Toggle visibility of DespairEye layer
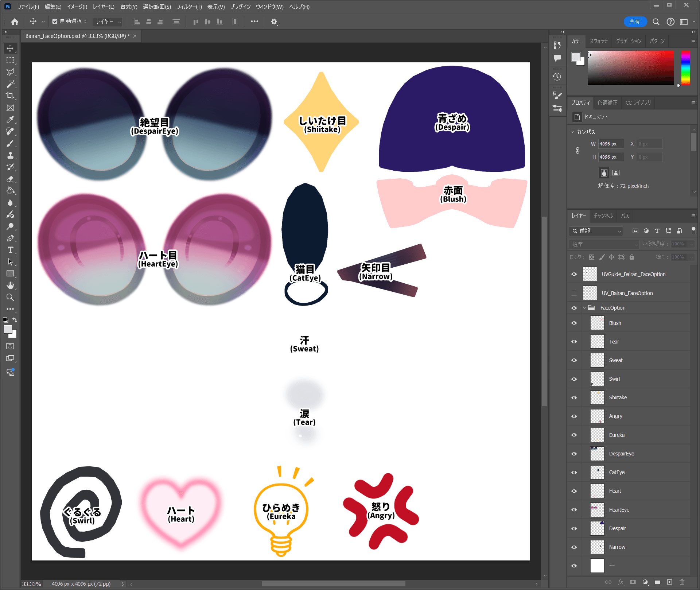This screenshot has width=700, height=590. 574,454
